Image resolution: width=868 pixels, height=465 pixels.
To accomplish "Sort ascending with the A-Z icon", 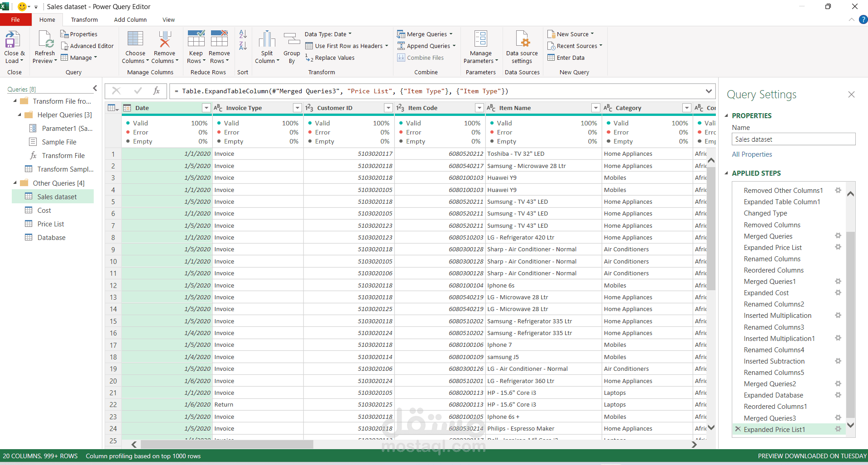I will [x=243, y=34].
